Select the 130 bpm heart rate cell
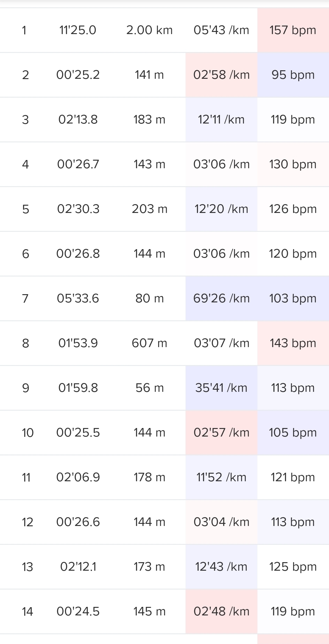The width and height of the screenshot is (329, 644). [293, 164]
